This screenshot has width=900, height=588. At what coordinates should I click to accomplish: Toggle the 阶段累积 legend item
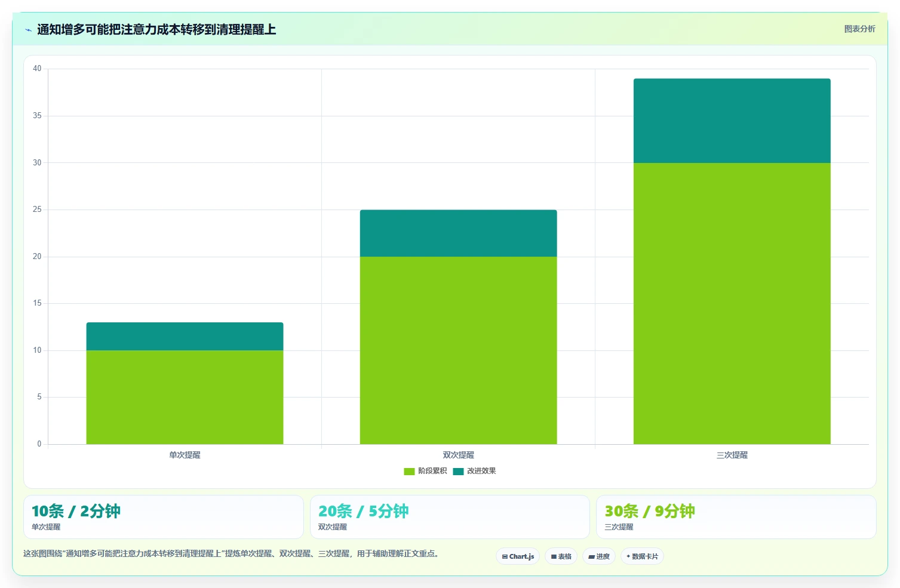point(425,471)
